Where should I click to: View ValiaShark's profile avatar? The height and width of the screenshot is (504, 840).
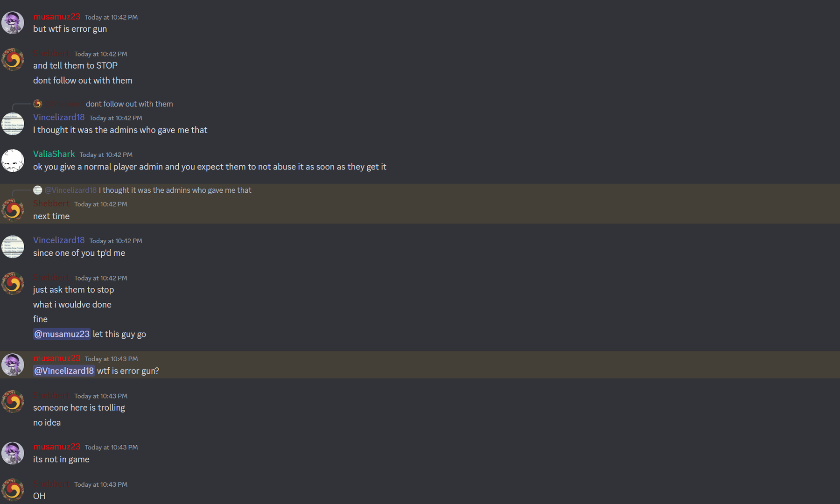(13, 161)
